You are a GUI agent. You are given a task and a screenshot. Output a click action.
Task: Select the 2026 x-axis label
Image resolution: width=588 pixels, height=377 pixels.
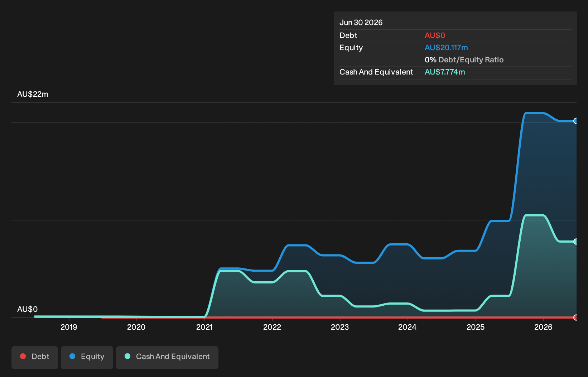(x=543, y=327)
